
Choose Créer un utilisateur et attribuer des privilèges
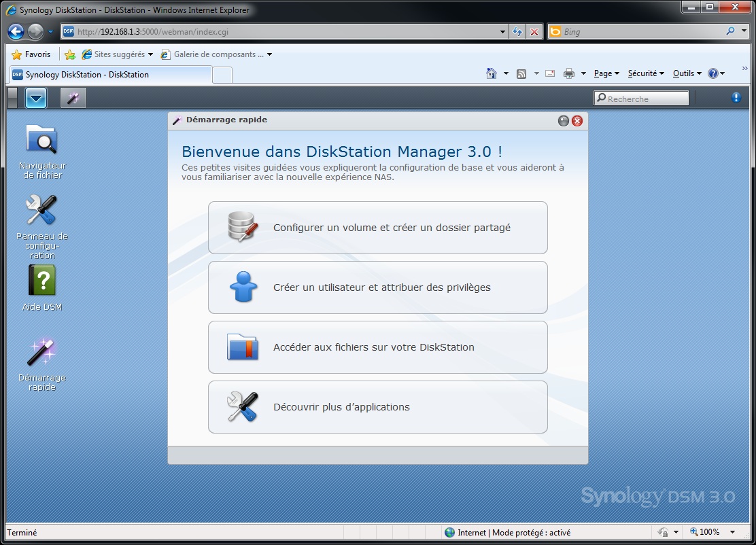[377, 287]
